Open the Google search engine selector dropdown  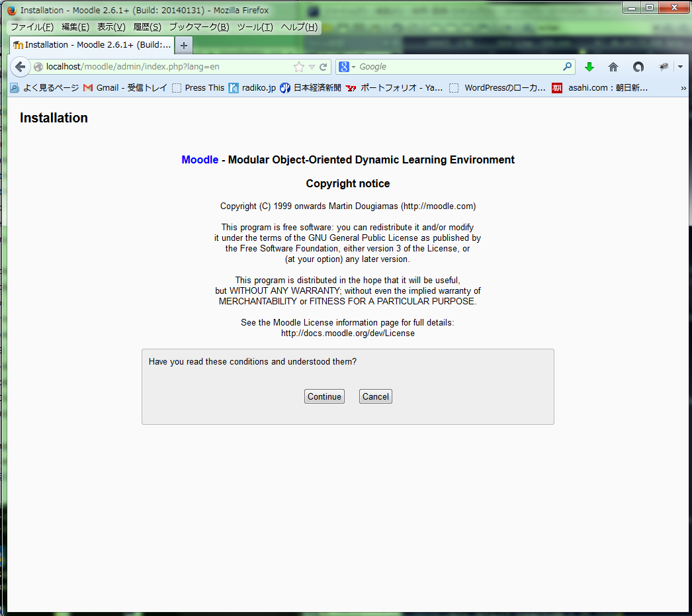[x=347, y=67]
